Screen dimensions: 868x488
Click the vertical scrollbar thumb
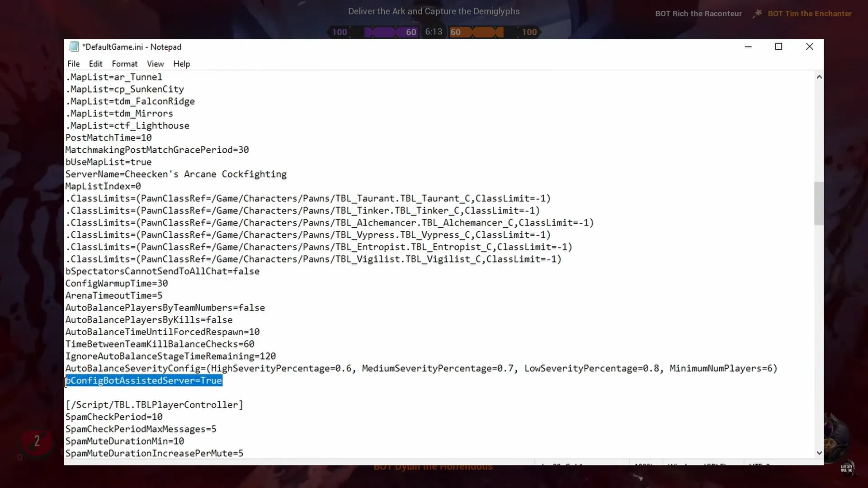click(819, 203)
